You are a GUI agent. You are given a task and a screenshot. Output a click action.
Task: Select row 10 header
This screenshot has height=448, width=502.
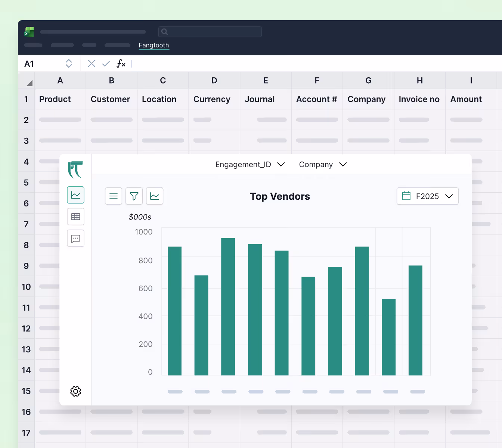coord(26,287)
